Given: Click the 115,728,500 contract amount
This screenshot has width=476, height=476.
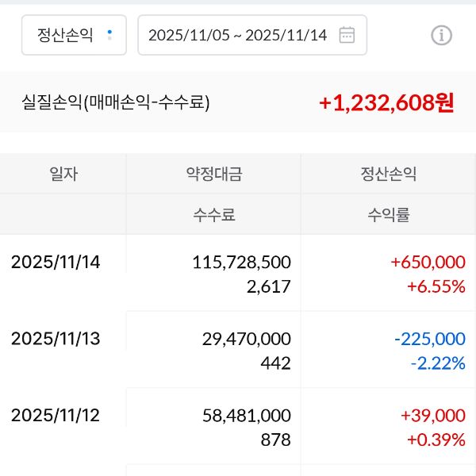Looking at the screenshot, I should click(241, 262).
